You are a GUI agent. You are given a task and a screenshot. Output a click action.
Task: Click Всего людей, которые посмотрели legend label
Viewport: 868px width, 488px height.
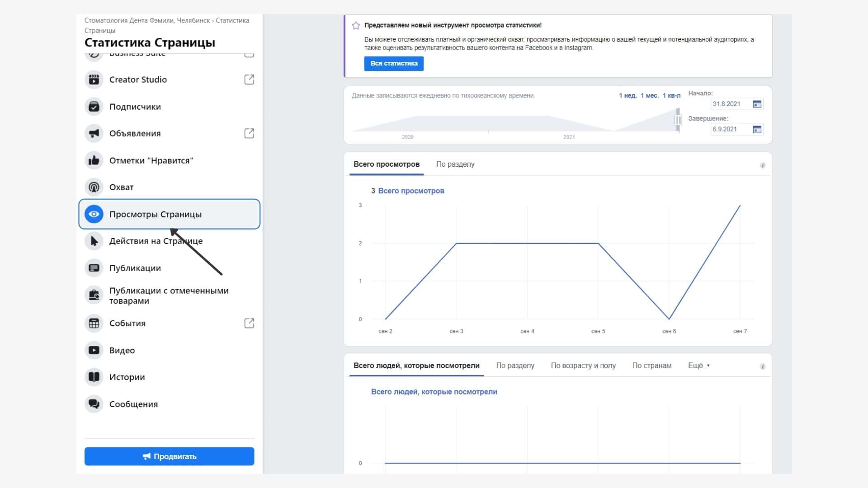point(434,392)
